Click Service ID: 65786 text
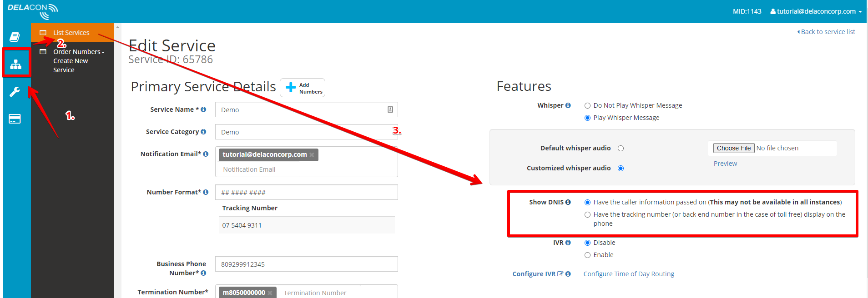This screenshot has height=298, width=868. [x=171, y=60]
